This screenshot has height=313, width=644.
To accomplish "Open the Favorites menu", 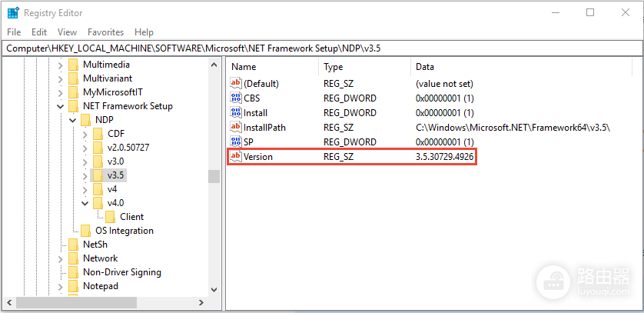I will click(105, 32).
